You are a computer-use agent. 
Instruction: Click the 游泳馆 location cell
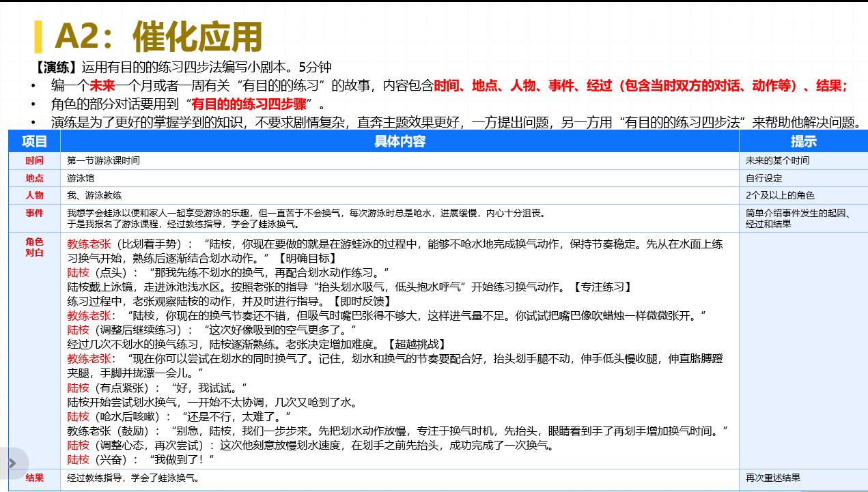pos(81,178)
